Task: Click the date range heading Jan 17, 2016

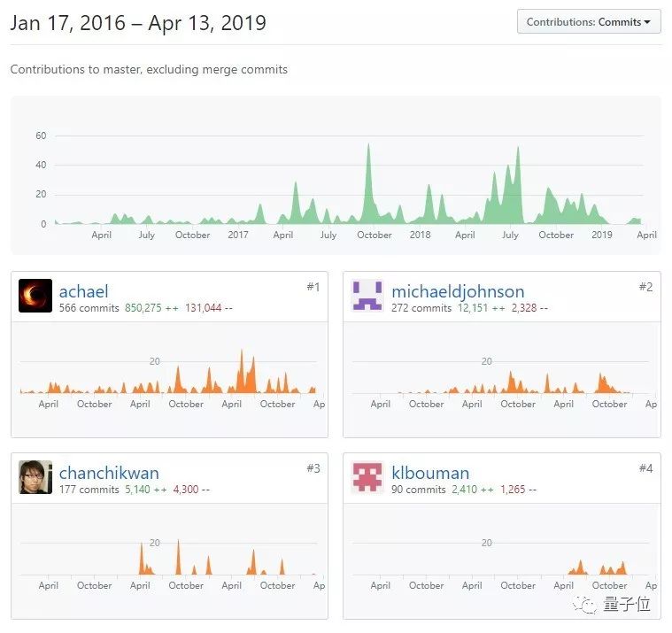Action: 67,23
